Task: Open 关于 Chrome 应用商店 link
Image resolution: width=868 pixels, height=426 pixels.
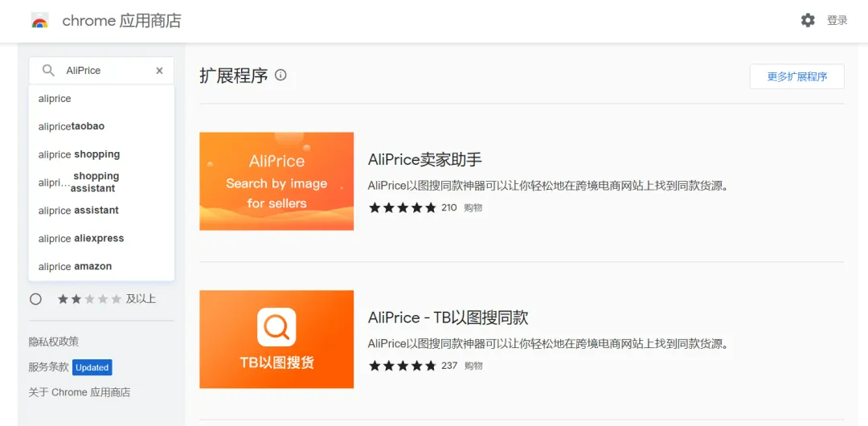Action: coord(80,392)
